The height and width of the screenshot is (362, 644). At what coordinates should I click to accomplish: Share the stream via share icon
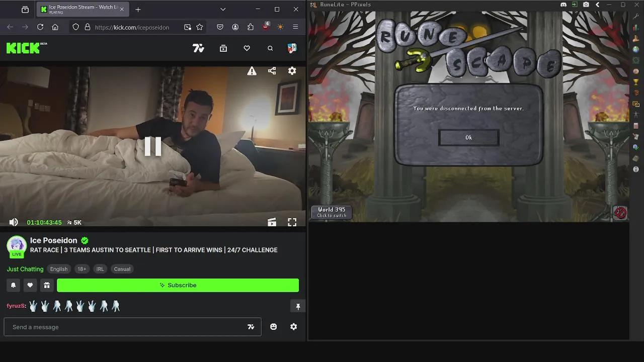tap(272, 71)
